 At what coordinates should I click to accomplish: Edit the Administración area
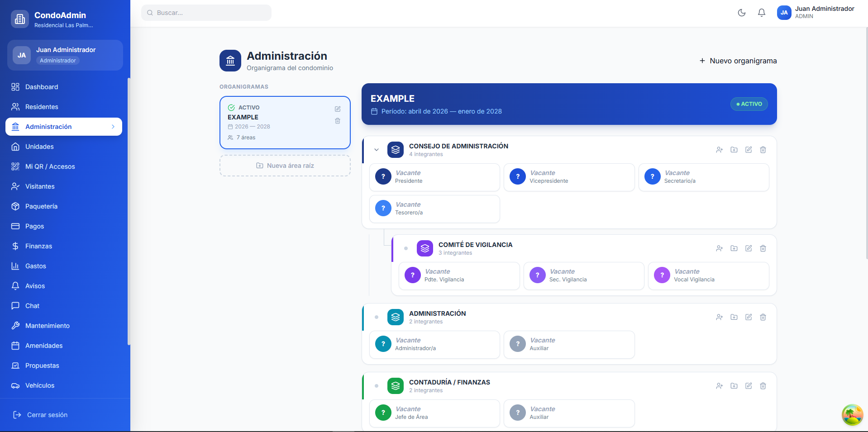point(748,317)
